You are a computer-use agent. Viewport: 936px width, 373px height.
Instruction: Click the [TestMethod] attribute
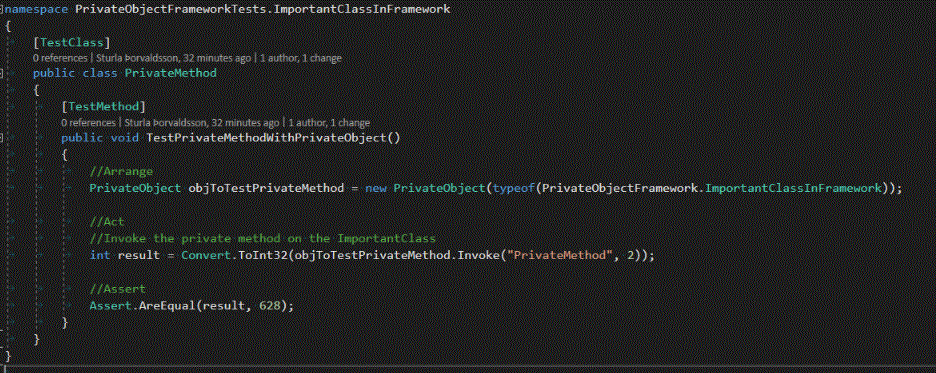click(x=104, y=106)
